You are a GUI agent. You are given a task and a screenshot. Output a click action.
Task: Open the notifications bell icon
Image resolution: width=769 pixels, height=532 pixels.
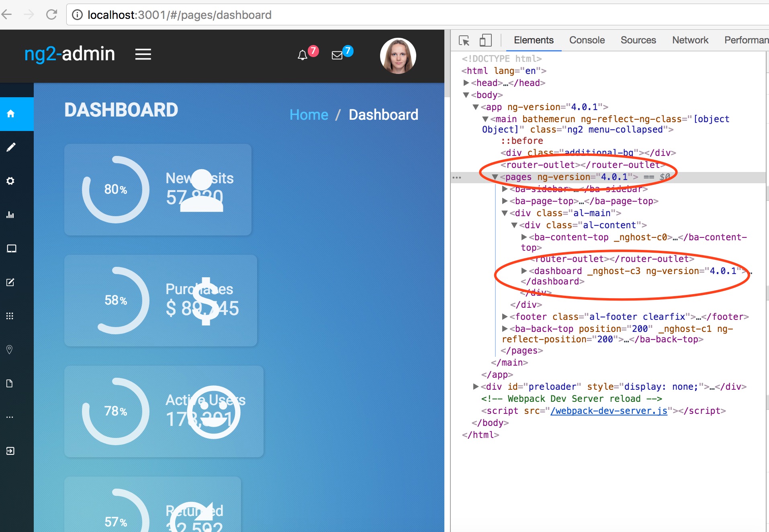[x=303, y=55]
